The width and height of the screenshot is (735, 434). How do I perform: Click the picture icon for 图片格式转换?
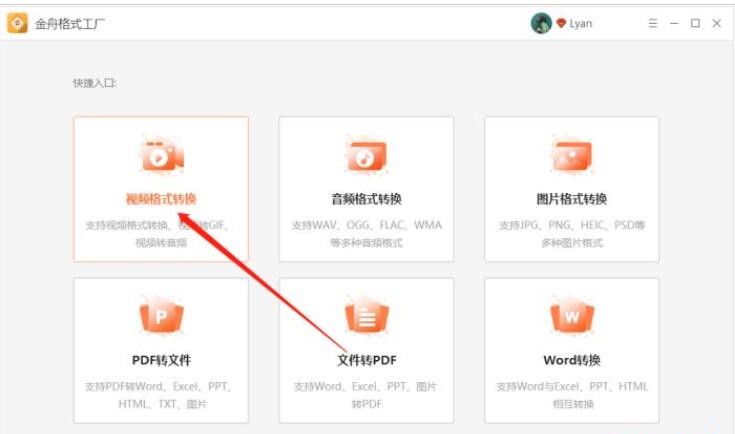[571, 157]
